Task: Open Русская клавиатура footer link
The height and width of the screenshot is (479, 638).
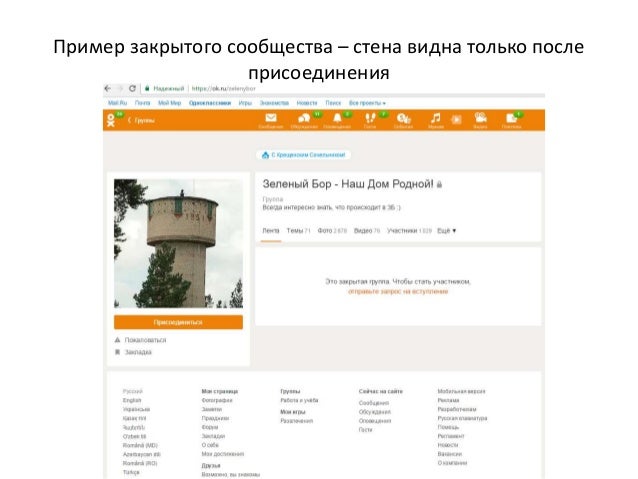Action: coord(462,418)
